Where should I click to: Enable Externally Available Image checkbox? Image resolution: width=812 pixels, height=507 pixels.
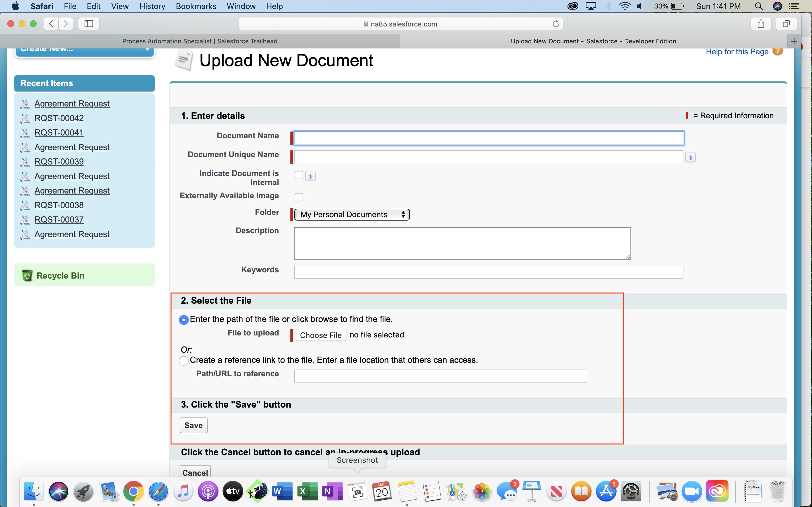pyautogui.click(x=299, y=197)
